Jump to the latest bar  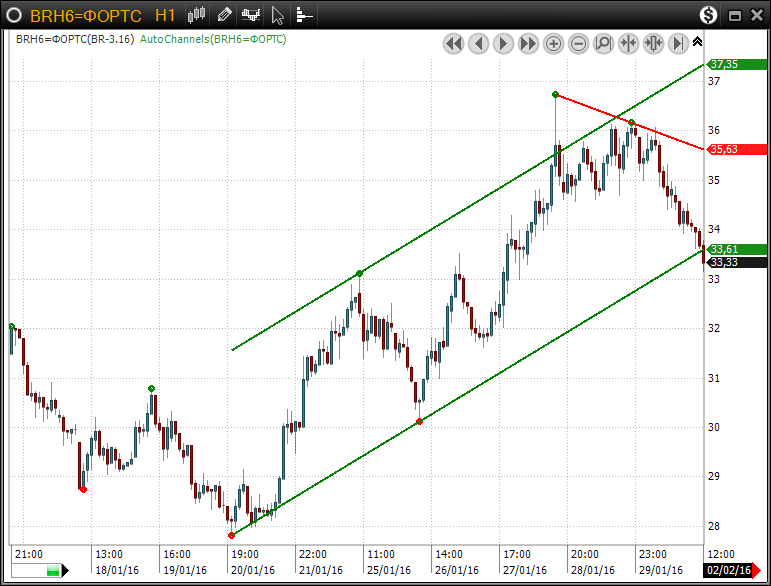[679, 43]
